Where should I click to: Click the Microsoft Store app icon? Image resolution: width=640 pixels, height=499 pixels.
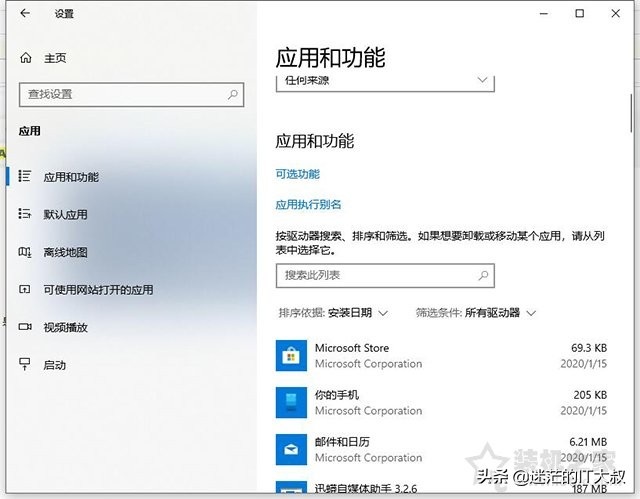point(291,355)
